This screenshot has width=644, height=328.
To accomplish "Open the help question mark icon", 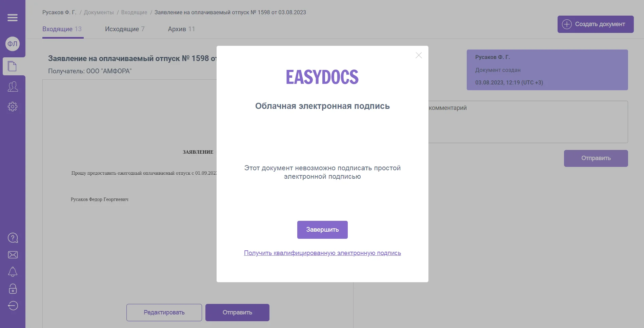I will (x=13, y=238).
